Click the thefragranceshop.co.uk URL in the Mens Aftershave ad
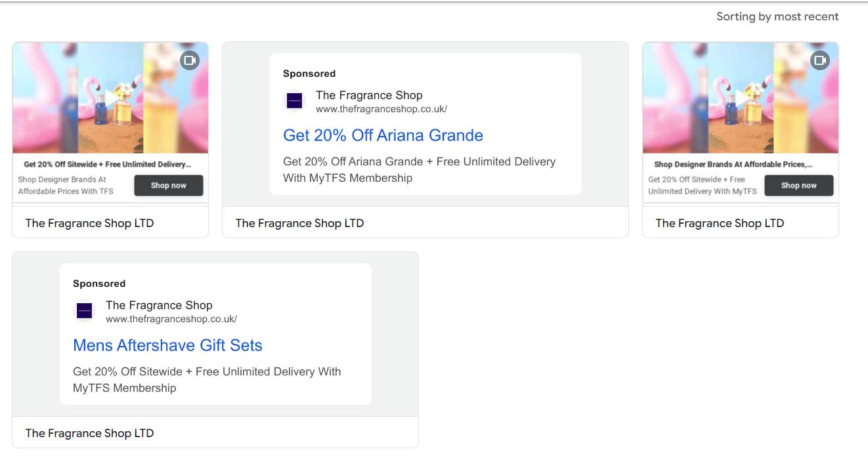The height and width of the screenshot is (464, 868). coord(171,319)
